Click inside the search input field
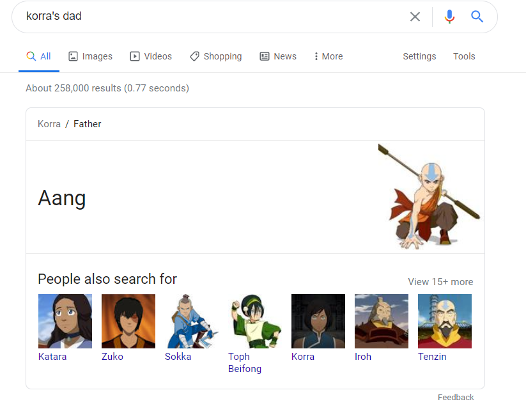526x420 pixels. [x=192, y=17]
